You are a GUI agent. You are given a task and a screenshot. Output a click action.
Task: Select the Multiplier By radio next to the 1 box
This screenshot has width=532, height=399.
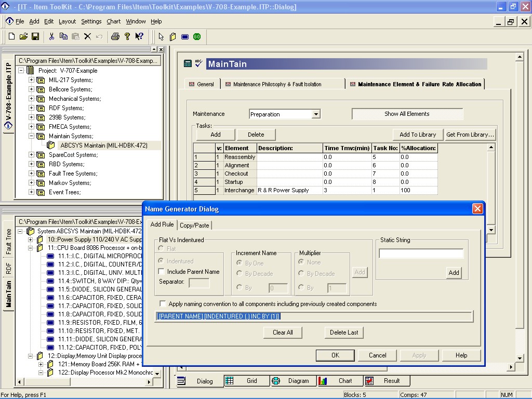301,287
